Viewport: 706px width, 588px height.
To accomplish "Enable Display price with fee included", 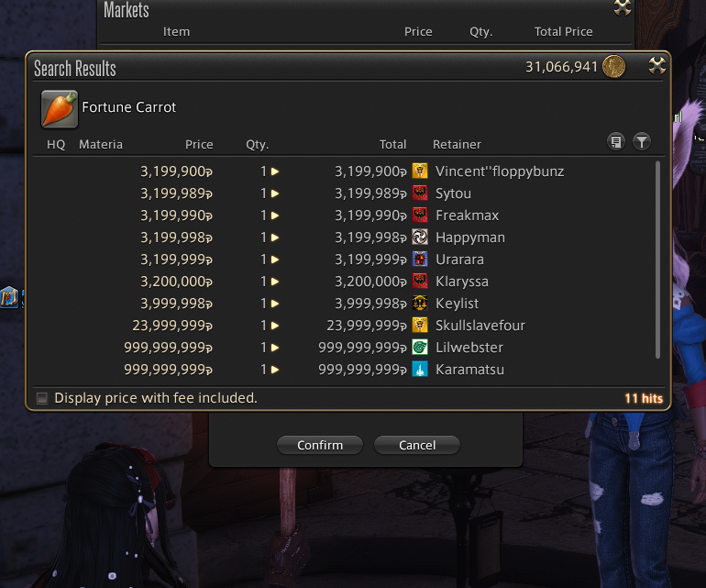I will pos(42,398).
